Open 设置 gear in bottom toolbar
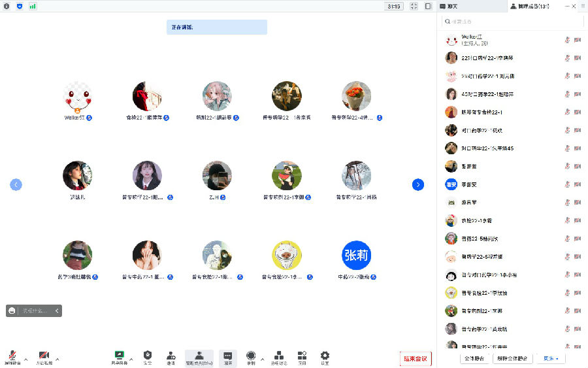The image size is (588, 368). (325, 356)
